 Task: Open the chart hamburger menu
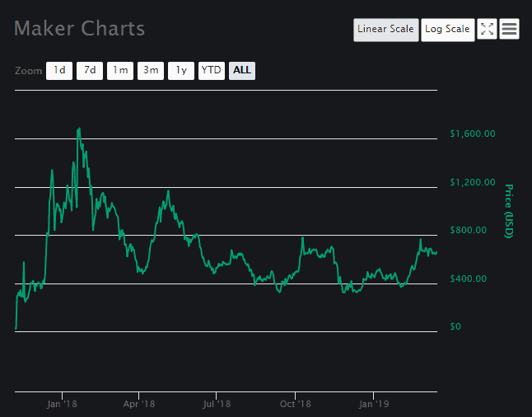[509, 29]
